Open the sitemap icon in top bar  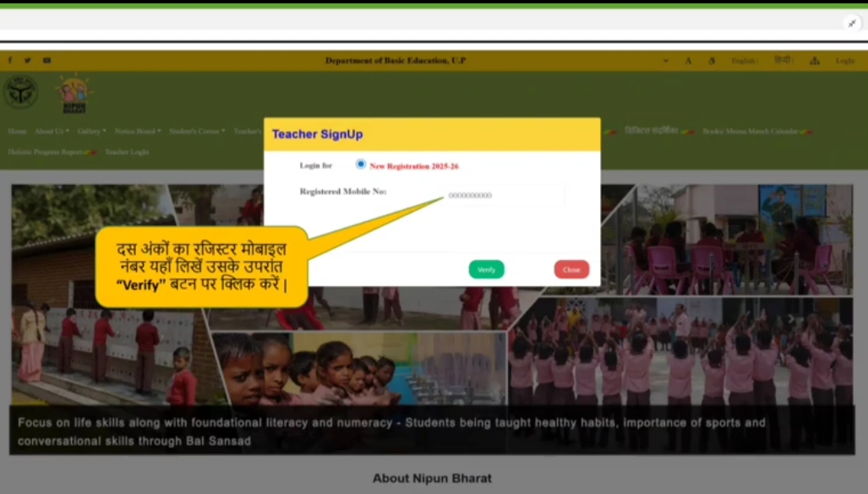815,61
